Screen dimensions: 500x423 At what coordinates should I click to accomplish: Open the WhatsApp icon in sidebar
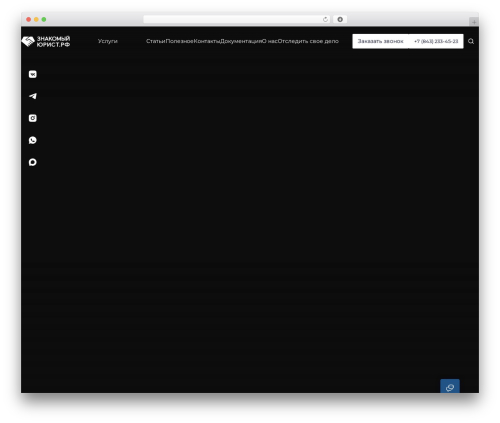point(33,140)
